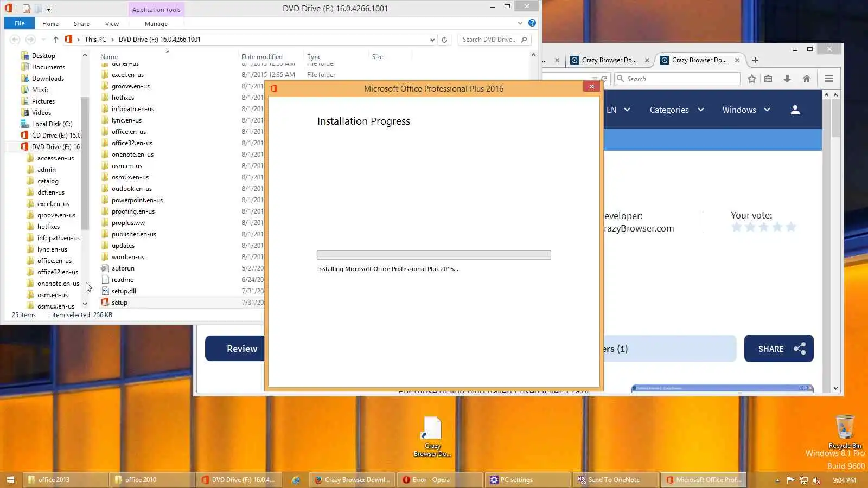The height and width of the screenshot is (488, 868).
Task: Open the File tab in Explorer
Action: tap(20, 23)
